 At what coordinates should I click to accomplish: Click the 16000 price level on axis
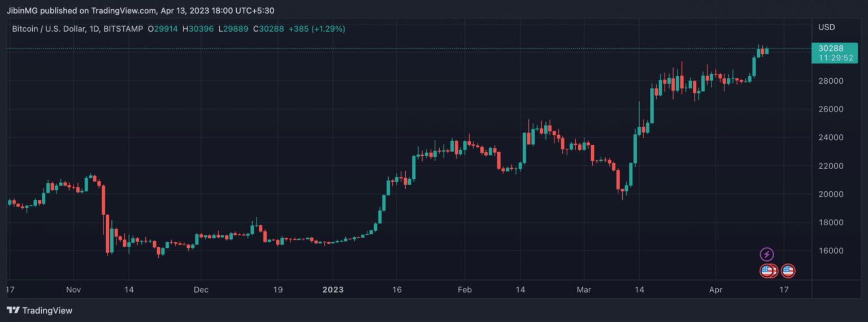(x=831, y=251)
